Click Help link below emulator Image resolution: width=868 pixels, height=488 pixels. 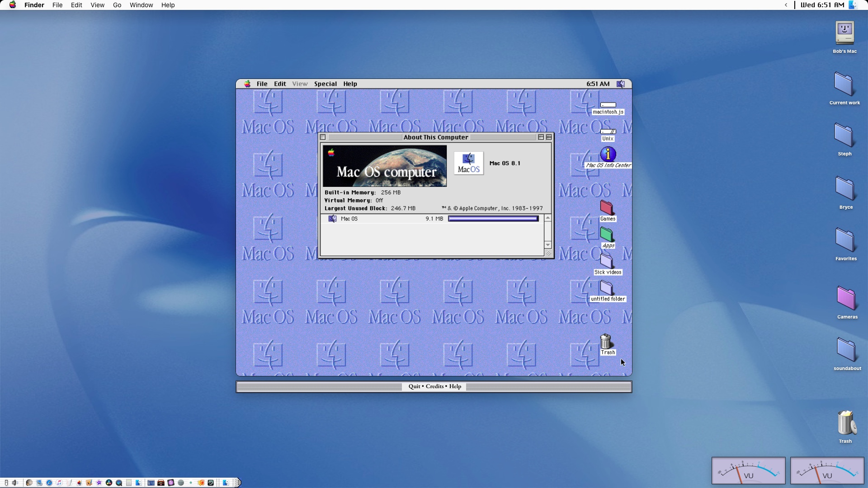(455, 386)
